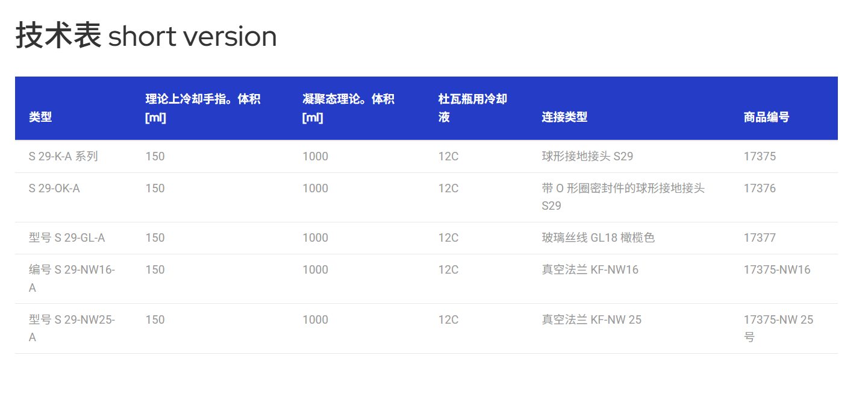The image size is (868, 393).
Task: Click the 1000 value in the S 29-K-A row
Action: coord(315,157)
